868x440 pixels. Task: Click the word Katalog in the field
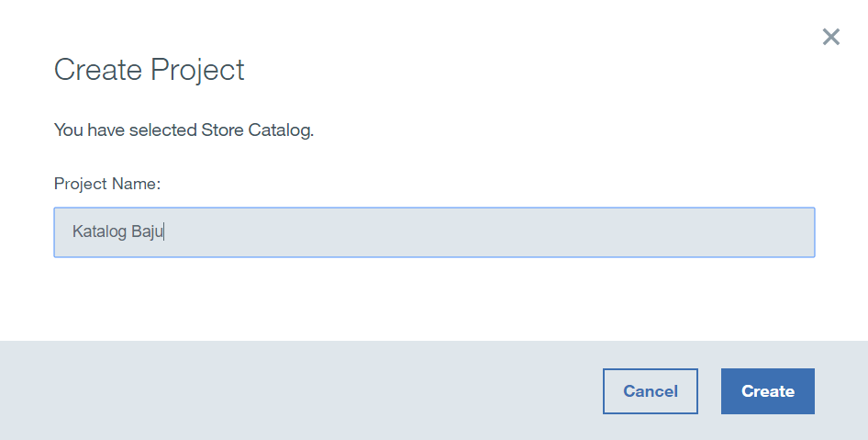(x=99, y=232)
